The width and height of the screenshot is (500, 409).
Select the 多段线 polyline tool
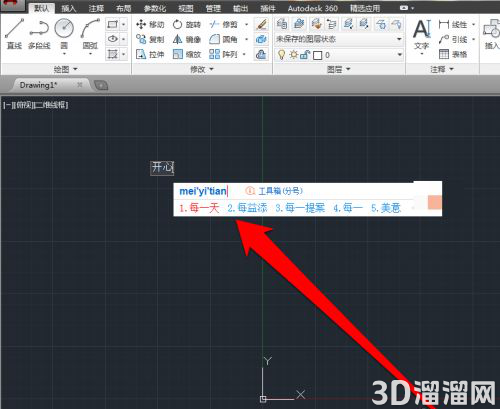pyautogui.click(x=39, y=34)
